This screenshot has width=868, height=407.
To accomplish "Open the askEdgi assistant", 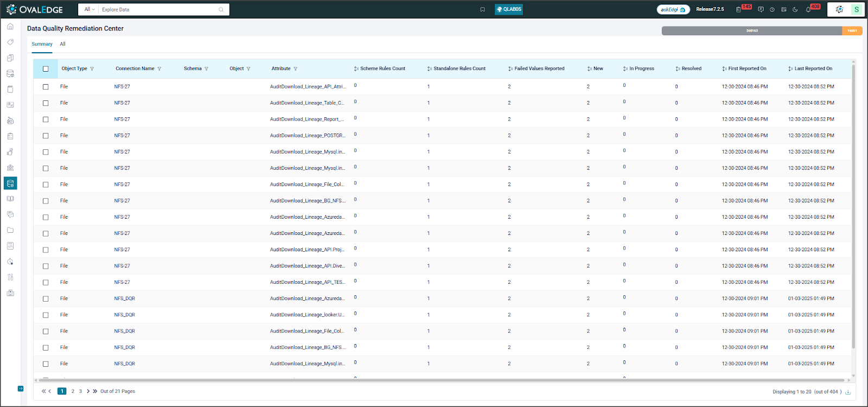I will (673, 9).
